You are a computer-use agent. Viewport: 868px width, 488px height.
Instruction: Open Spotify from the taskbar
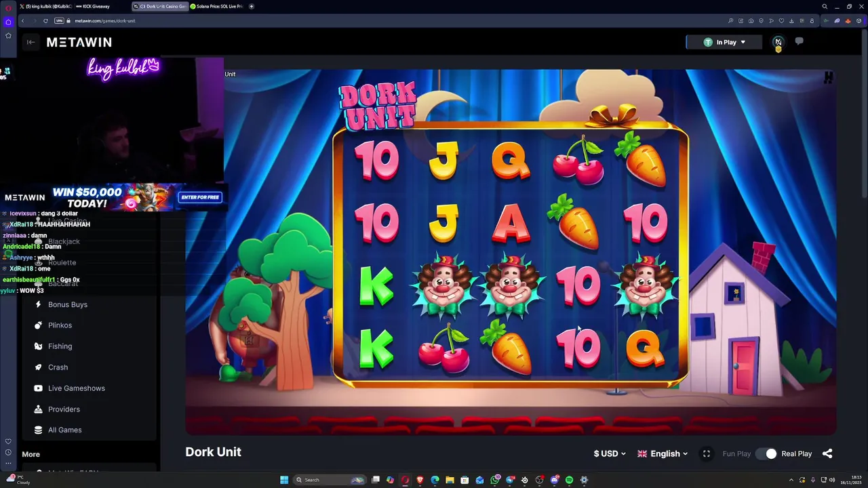(569, 480)
